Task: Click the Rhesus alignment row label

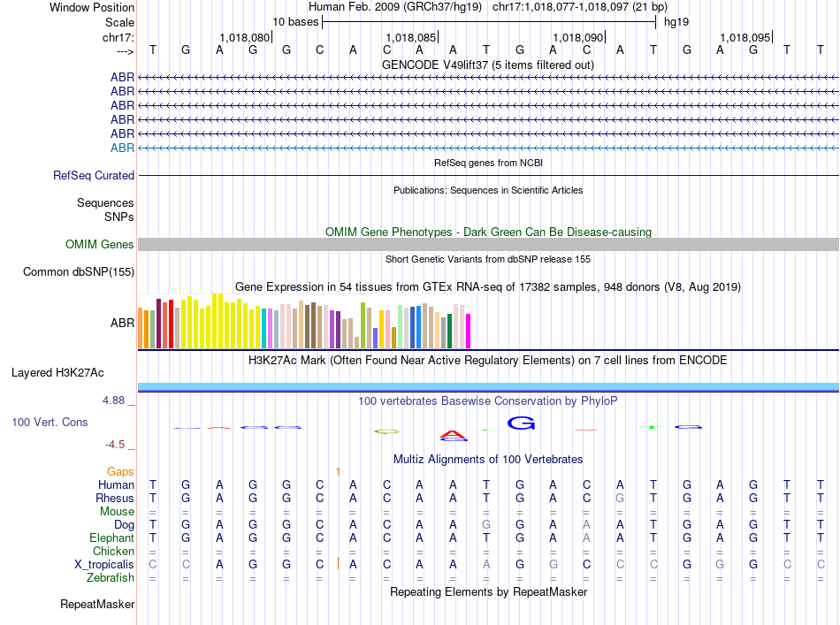Action: pos(115,498)
